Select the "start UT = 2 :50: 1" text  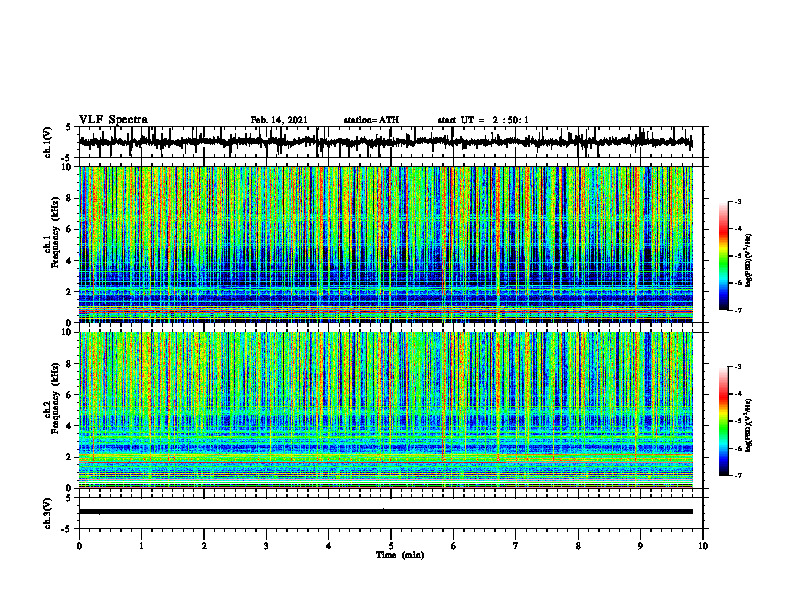(x=483, y=120)
